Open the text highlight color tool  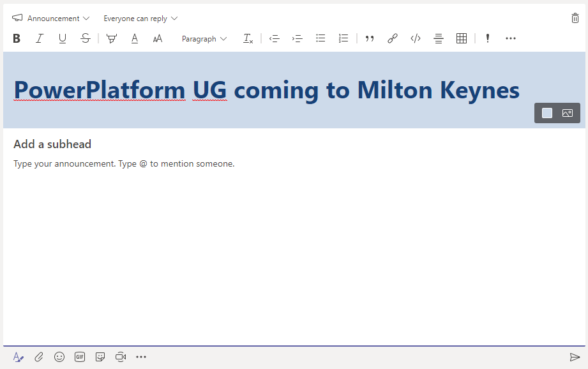click(x=111, y=38)
